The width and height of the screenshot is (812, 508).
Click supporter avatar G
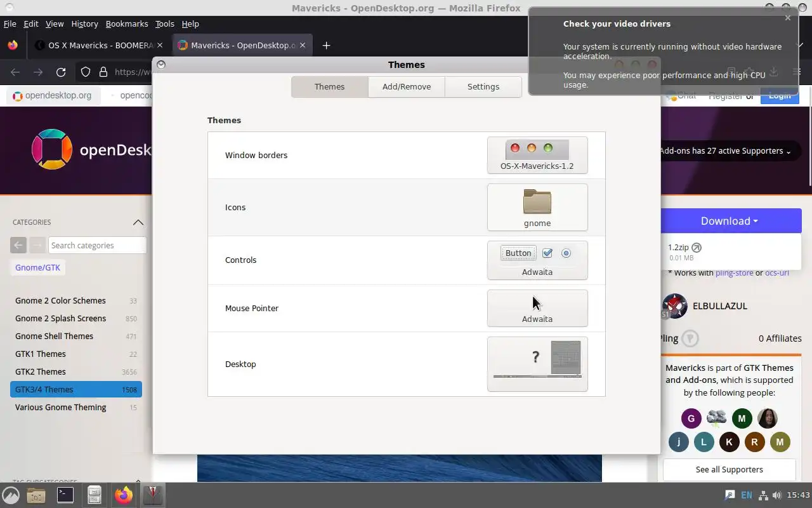(x=691, y=418)
